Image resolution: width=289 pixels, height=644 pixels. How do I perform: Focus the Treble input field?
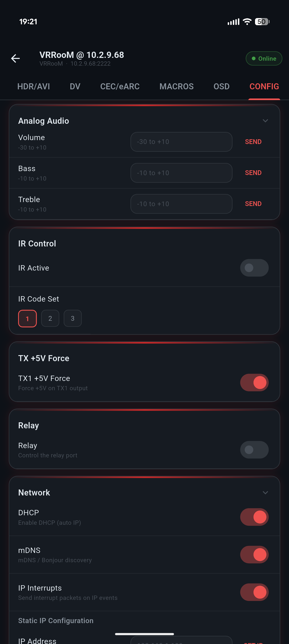click(181, 204)
